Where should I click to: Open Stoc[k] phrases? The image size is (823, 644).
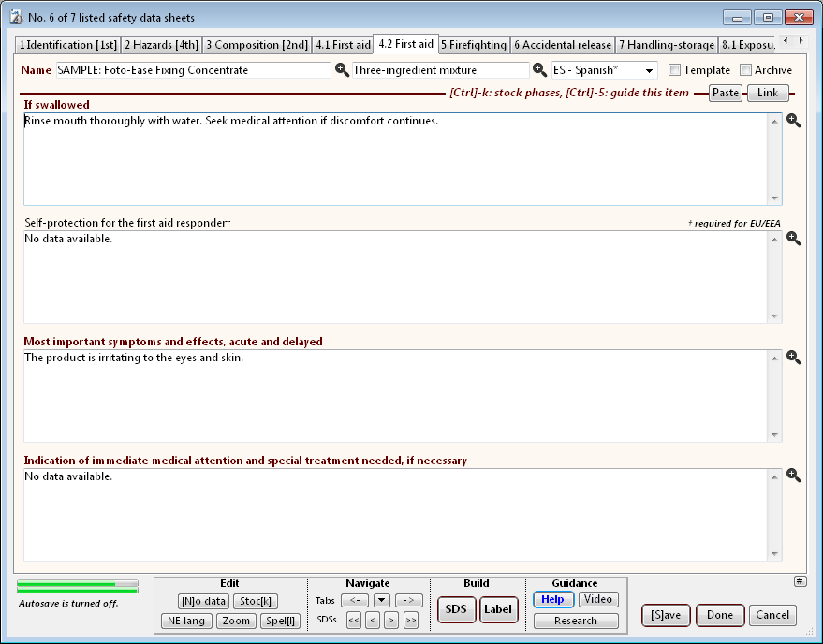(256, 601)
